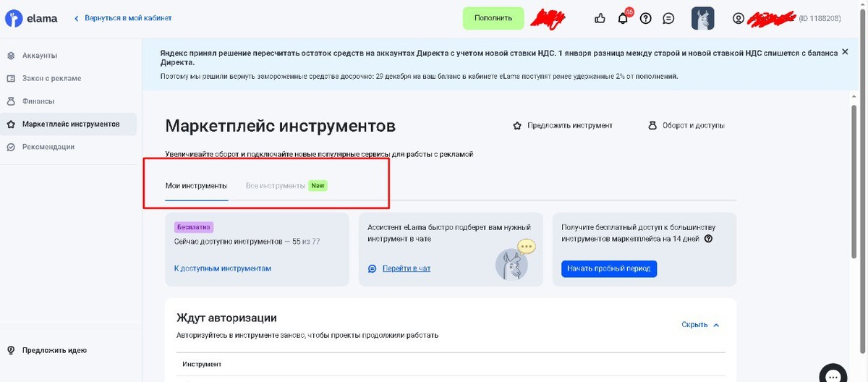Open the thumbs-up feedback icon
Image resolution: width=868 pixels, height=382 pixels.
(x=600, y=18)
